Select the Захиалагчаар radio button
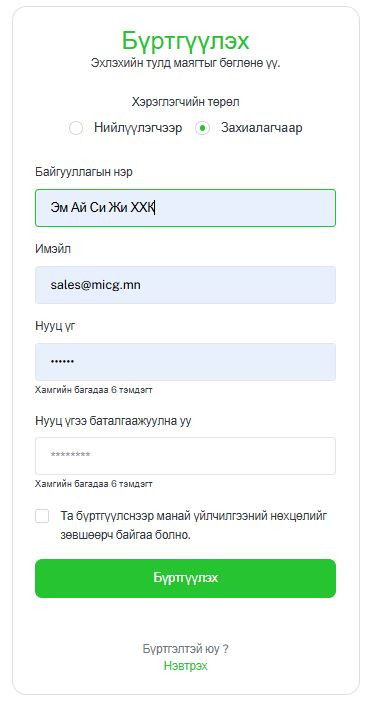 click(x=203, y=128)
